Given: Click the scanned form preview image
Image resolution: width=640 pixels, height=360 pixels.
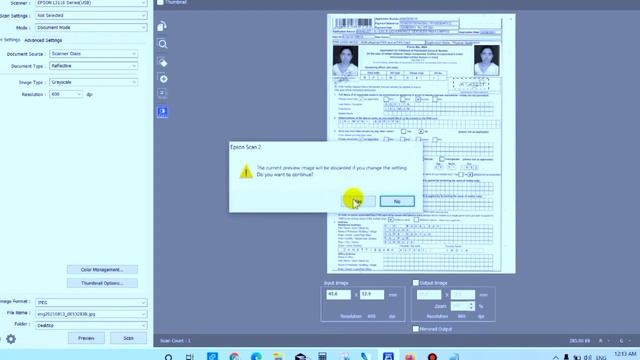Looking at the screenshot, I should (x=421, y=144).
